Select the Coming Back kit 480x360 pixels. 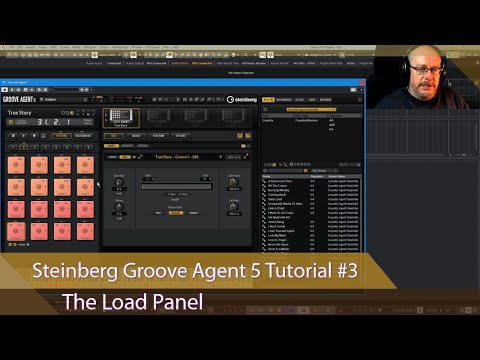click(277, 195)
